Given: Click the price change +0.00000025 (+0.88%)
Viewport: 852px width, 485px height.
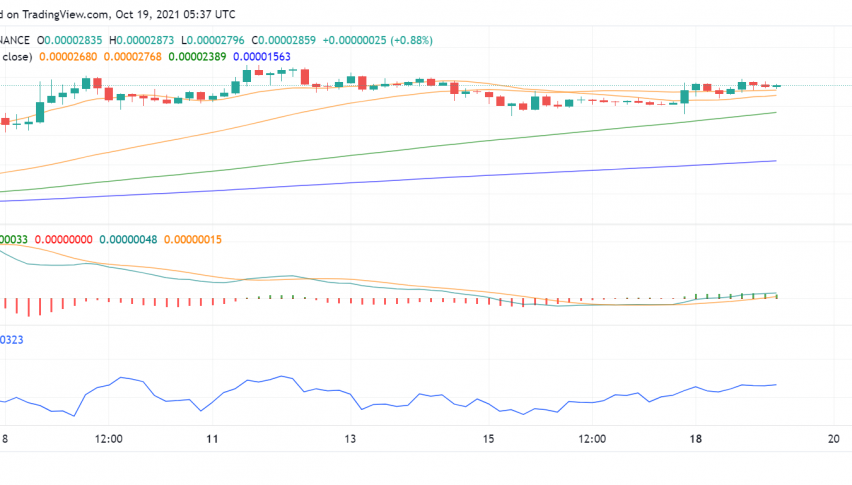Looking at the screenshot, I should (378, 41).
